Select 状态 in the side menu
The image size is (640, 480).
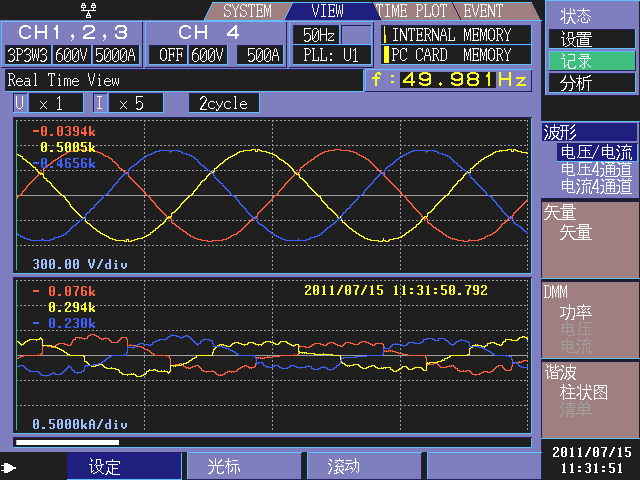coord(575,17)
